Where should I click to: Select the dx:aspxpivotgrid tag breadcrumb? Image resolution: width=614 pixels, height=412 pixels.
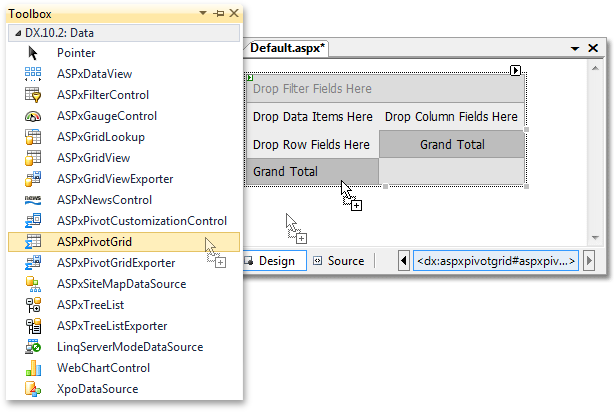(x=496, y=261)
